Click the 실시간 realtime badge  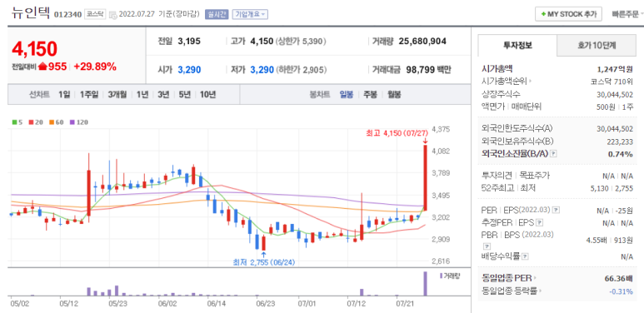click(x=216, y=14)
